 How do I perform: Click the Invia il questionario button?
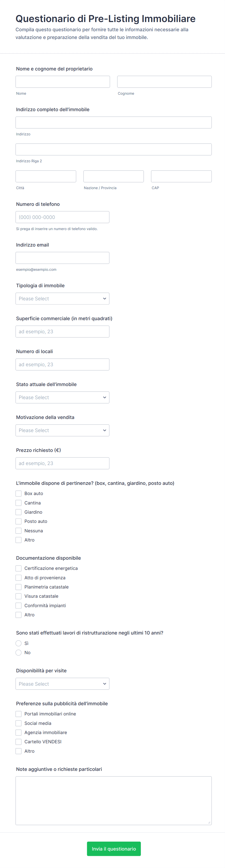tap(114, 848)
